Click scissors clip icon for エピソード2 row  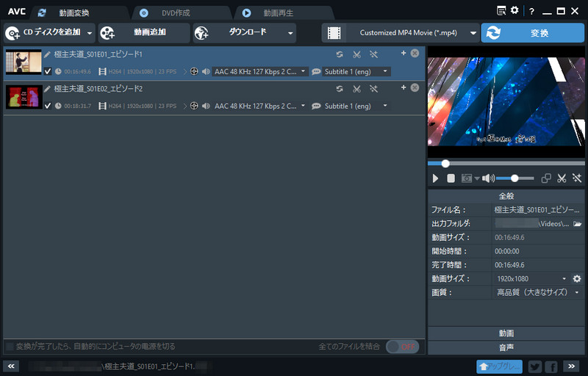(356, 89)
